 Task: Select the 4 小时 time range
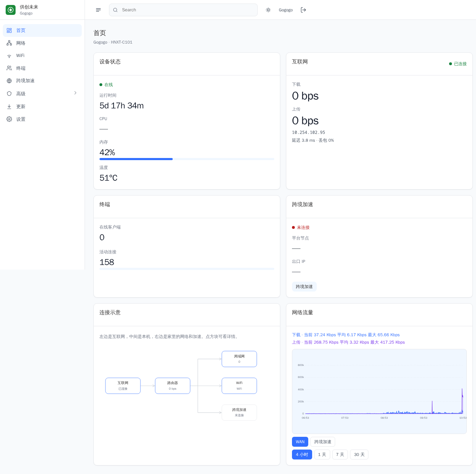click(302, 455)
